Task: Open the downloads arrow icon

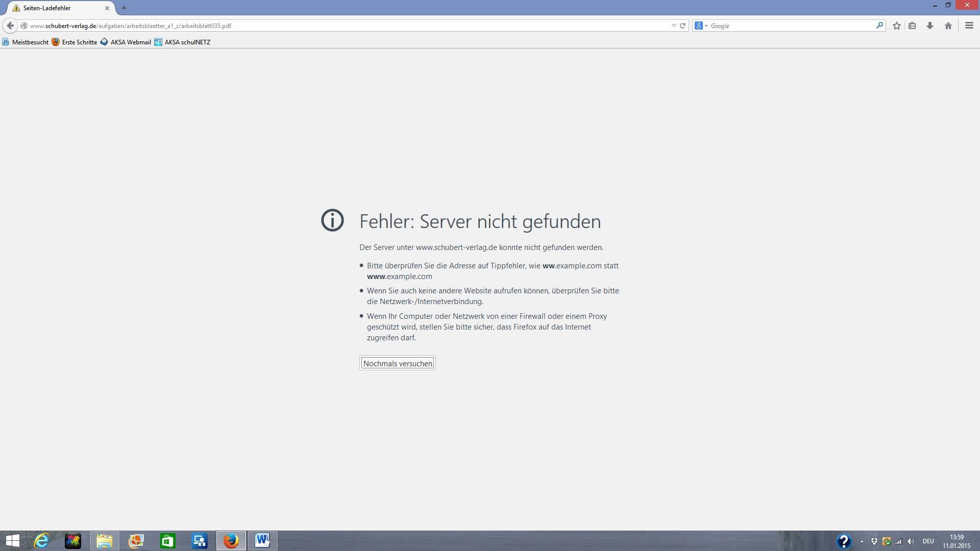Action: [x=930, y=26]
